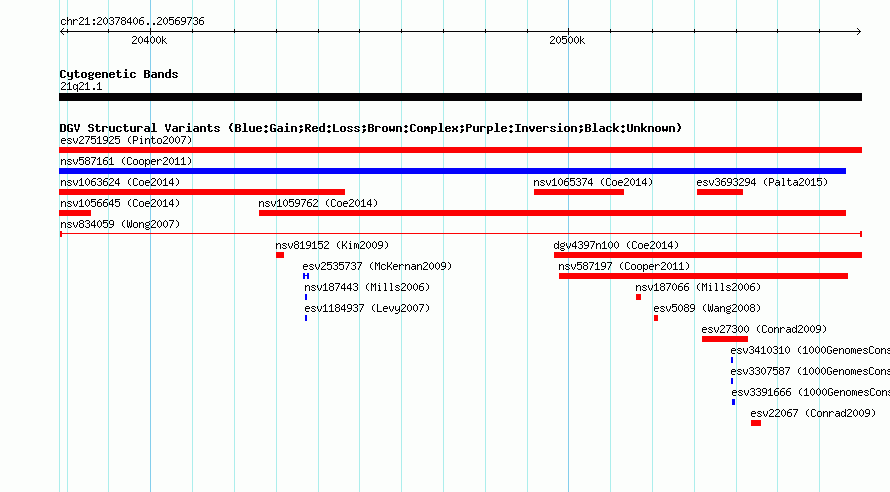Select the black 21q21.1 cytogenetic band bar

point(460,97)
